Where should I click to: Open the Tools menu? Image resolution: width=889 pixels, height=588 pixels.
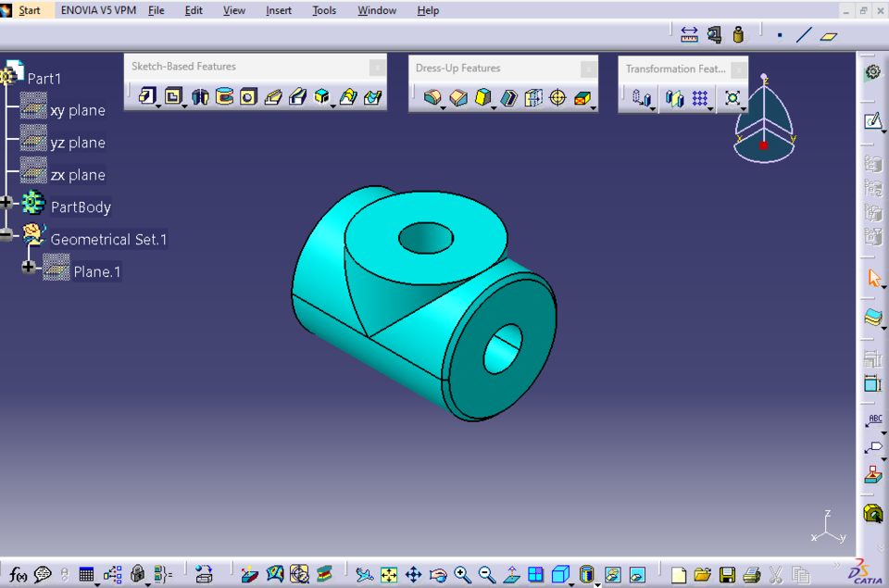(x=324, y=10)
